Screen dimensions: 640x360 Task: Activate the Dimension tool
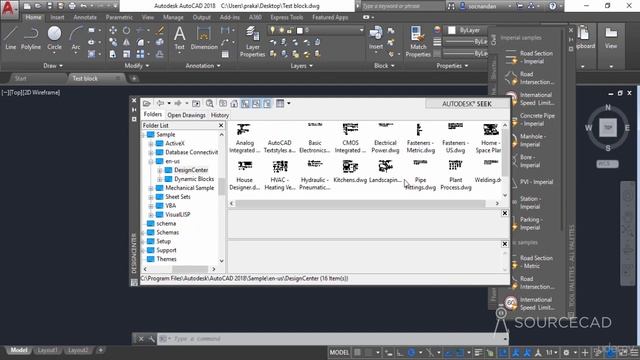(204, 38)
